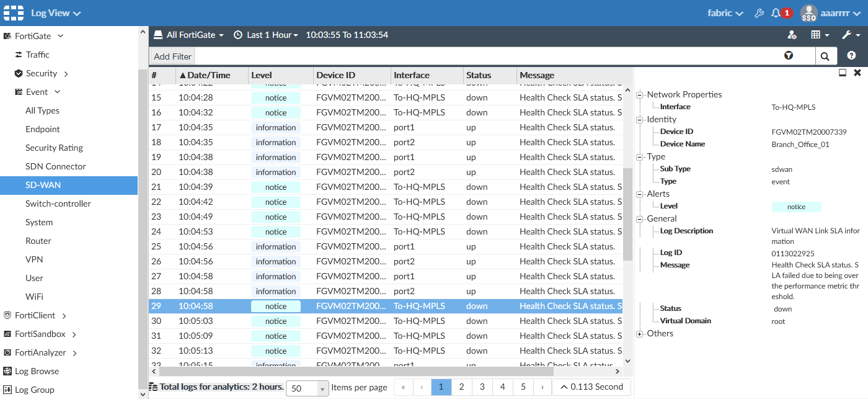
Task: Collapse the Network Properties section
Action: point(640,95)
